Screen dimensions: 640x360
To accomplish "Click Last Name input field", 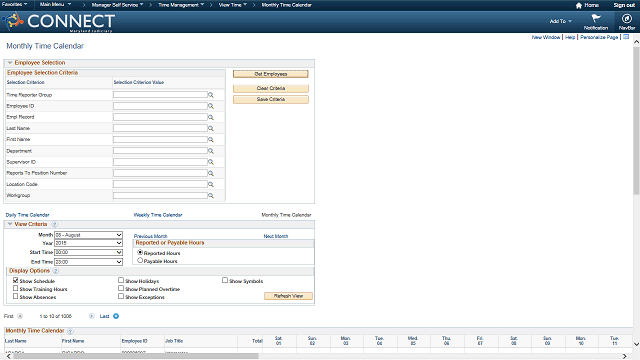I will 160,128.
